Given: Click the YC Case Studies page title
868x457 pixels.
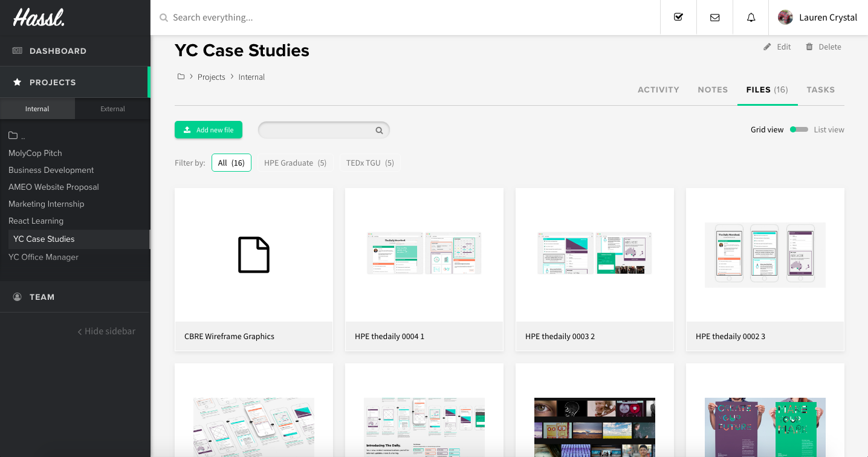Looking at the screenshot, I should pos(242,50).
